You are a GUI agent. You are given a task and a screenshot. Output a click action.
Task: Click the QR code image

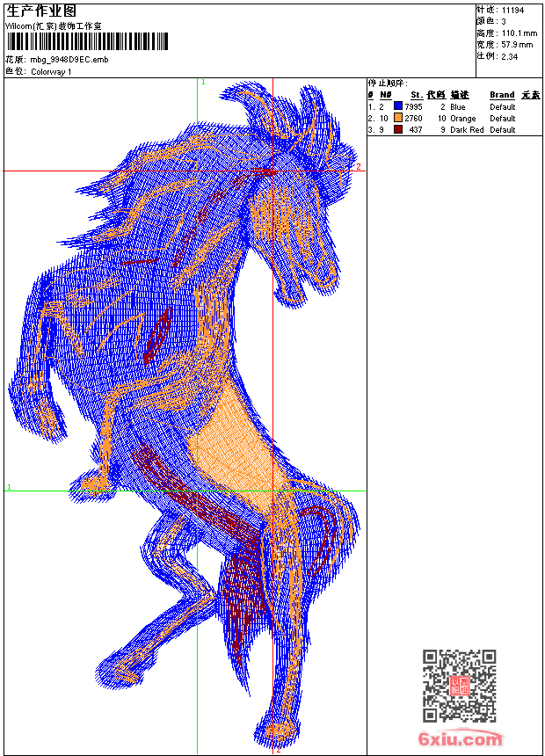point(459,686)
